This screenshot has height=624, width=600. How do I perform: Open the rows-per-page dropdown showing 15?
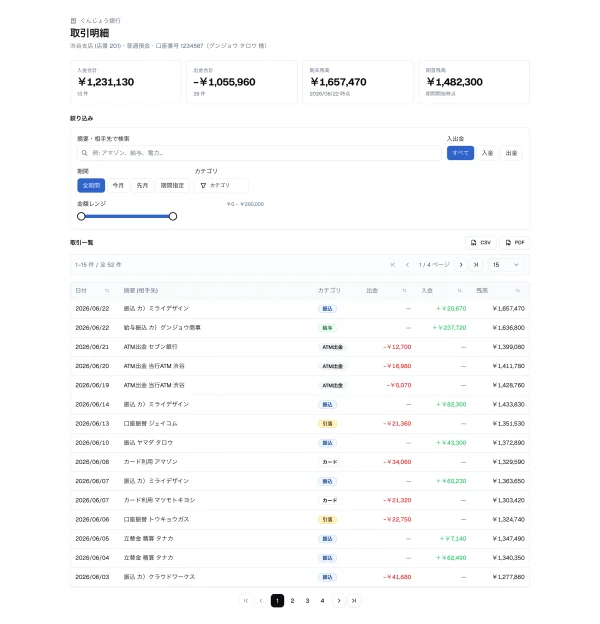(506, 265)
